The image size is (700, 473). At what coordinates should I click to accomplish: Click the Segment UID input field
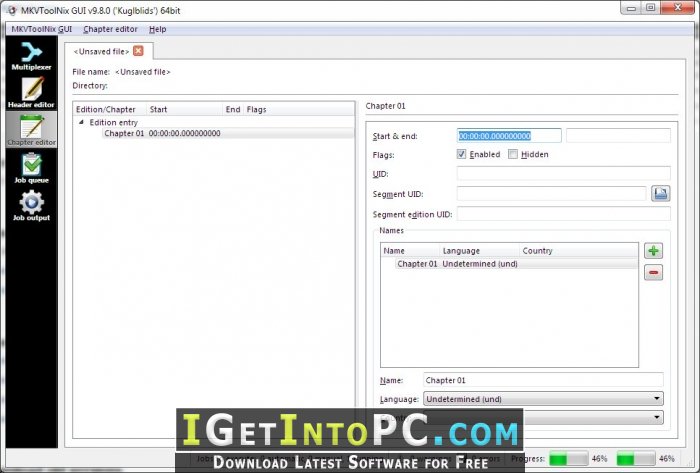point(551,194)
